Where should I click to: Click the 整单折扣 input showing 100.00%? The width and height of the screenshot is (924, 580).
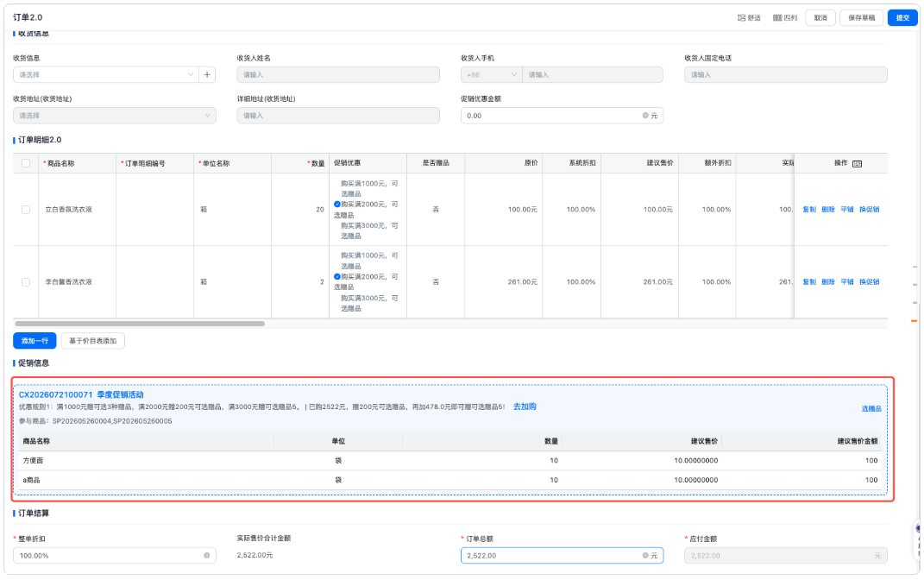(115, 555)
